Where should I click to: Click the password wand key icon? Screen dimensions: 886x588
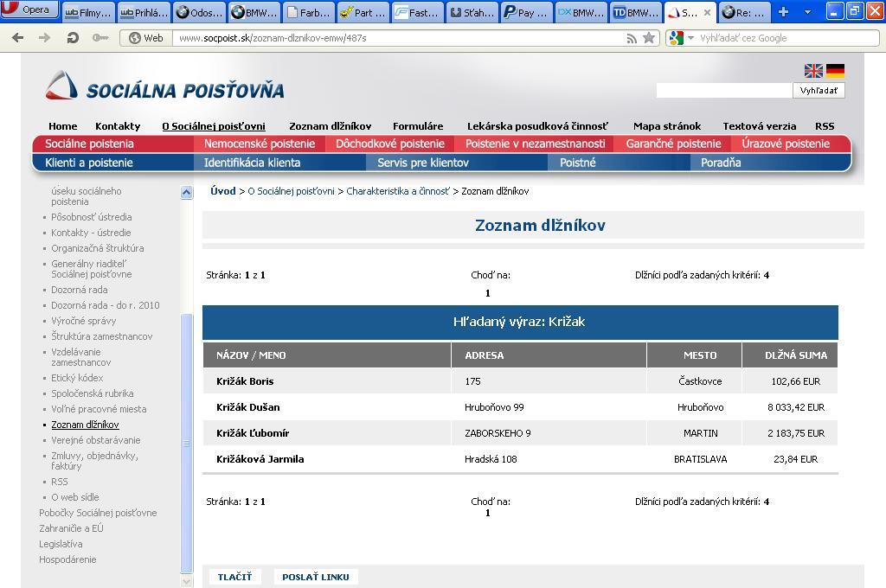point(100,38)
